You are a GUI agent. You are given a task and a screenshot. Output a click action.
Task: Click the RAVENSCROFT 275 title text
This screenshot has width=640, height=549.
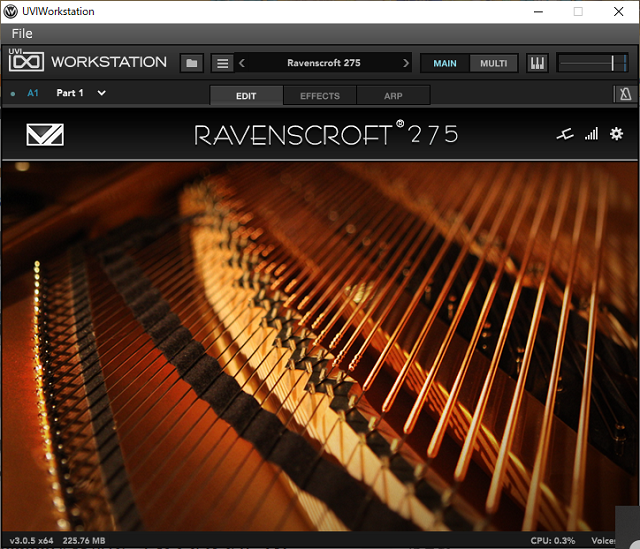326,134
